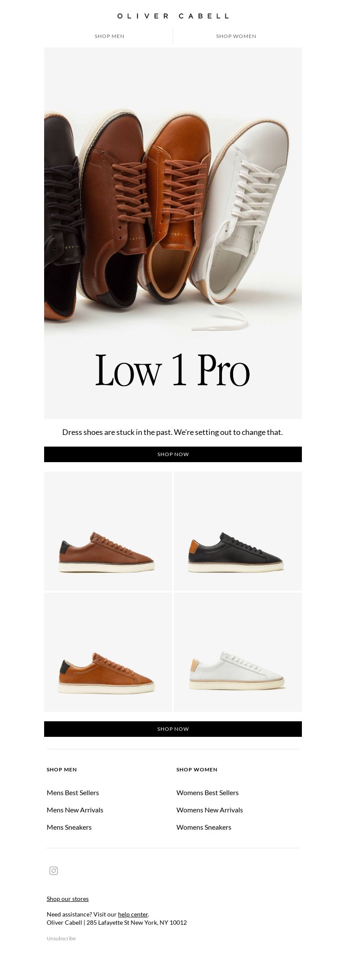Open the Instagram icon link
The image size is (346, 980).
click(x=54, y=870)
